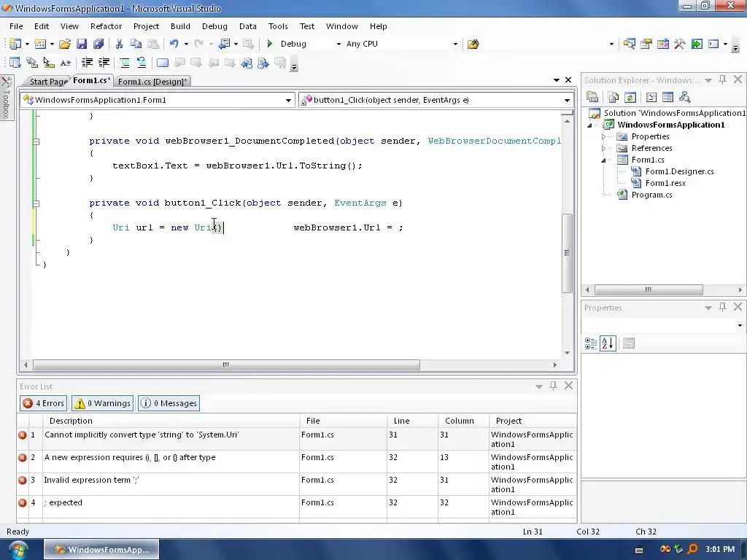Select Form1.resx in Solution Explorer
Screen dimensions: 747x560
click(x=665, y=183)
